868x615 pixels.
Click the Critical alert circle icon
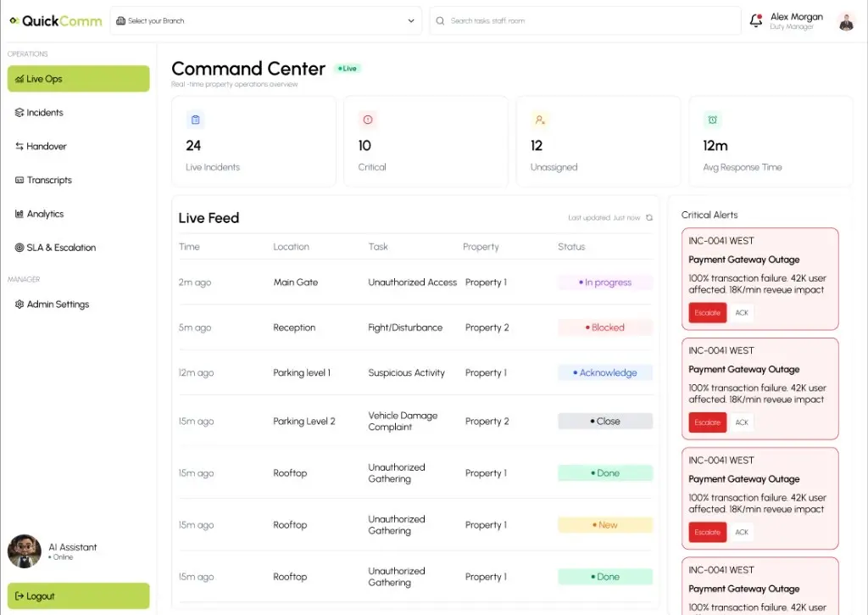click(368, 120)
